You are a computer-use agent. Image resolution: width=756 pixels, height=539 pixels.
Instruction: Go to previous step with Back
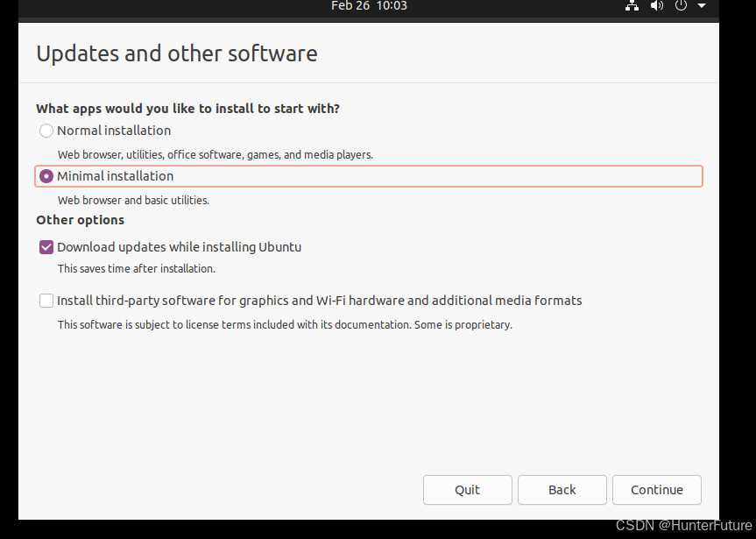(562, 490)
